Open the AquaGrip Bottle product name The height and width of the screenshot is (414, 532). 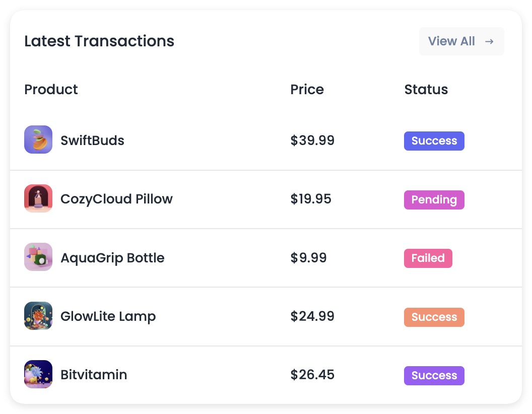tap(112, 258)
